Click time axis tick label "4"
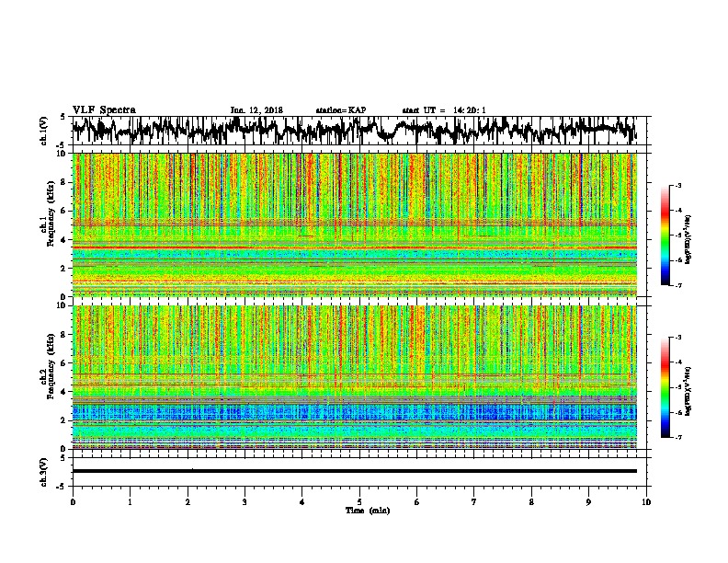 (302, 502)
